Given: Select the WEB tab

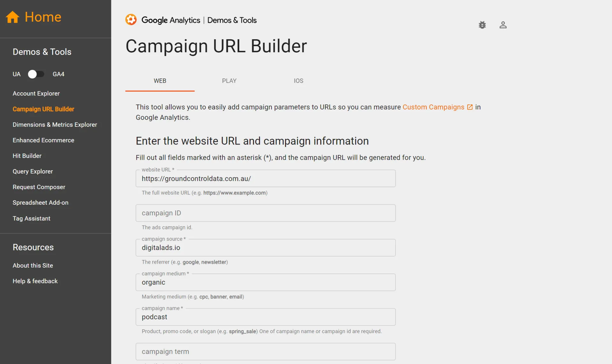Looking at the screenshot, I should [160, 81].
